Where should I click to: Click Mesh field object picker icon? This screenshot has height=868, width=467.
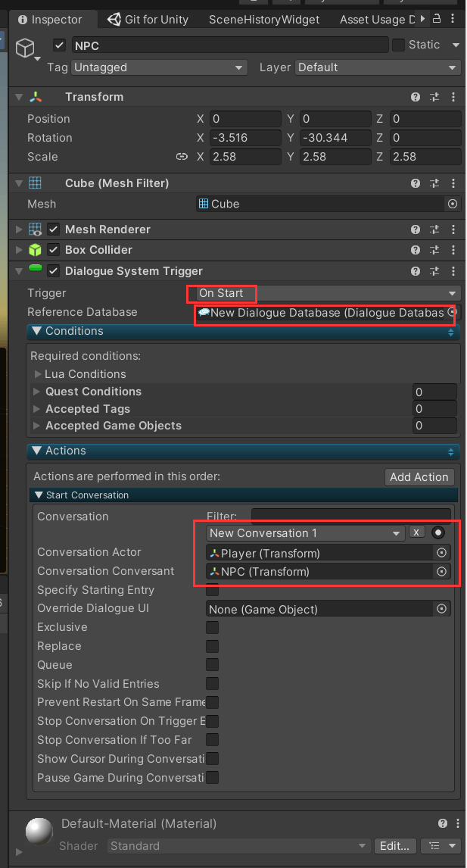click(x=453, y=204)
